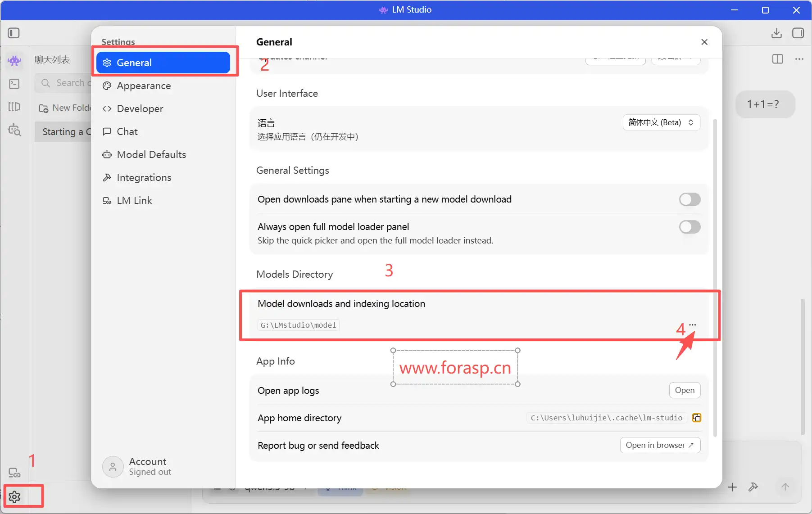
Task: Click the chat search field
Action: [63, 83]
